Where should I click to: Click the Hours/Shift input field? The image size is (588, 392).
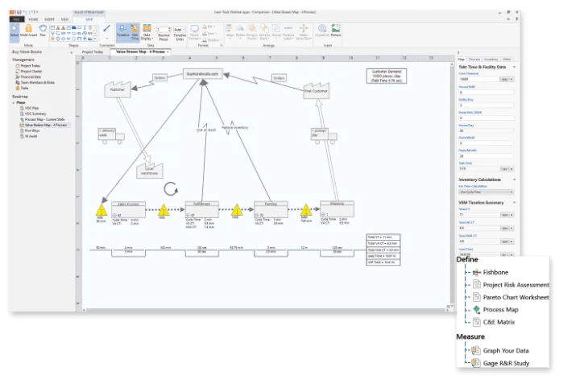click(x=486, y=93)
